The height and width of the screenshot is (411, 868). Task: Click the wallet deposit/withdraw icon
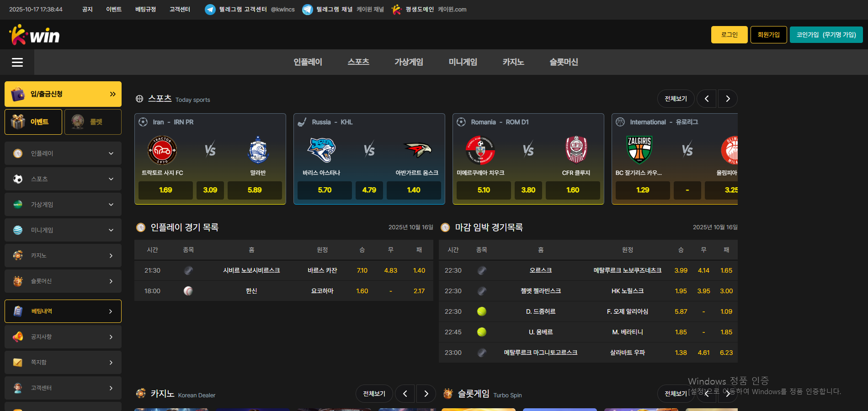coord(18,94)
